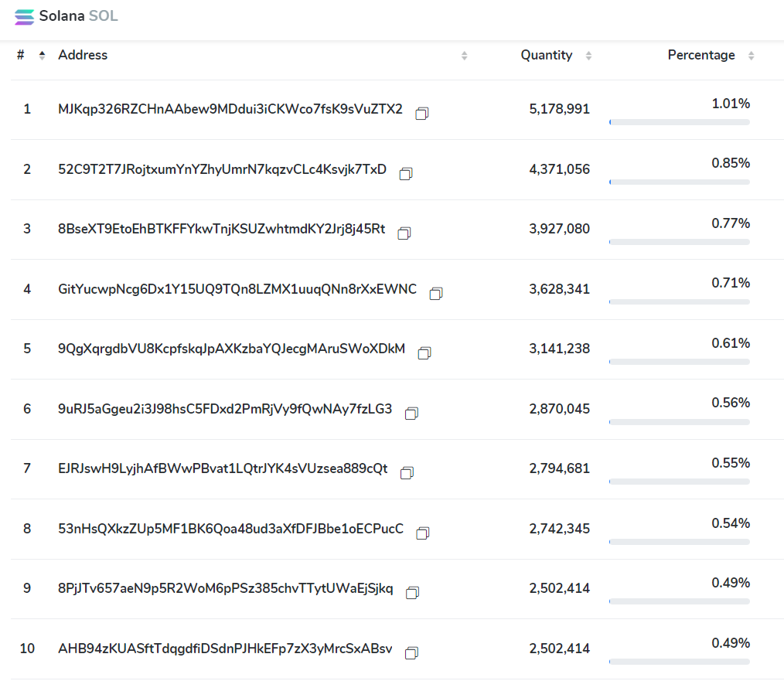The height and width of the screenshot is (681, 784).
Task: Sort by Address using its sort arrows
Action: click(464, 56)
